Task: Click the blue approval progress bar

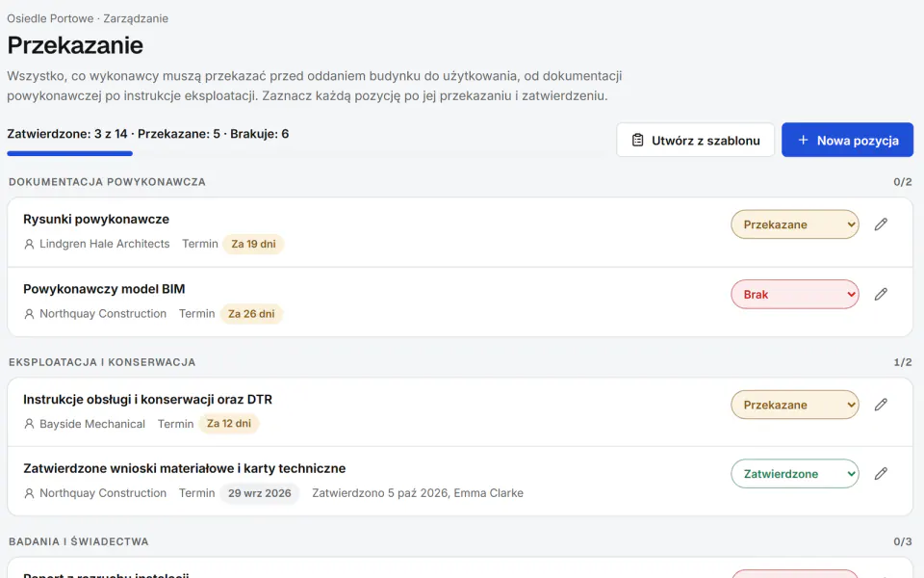Action: 69,153
